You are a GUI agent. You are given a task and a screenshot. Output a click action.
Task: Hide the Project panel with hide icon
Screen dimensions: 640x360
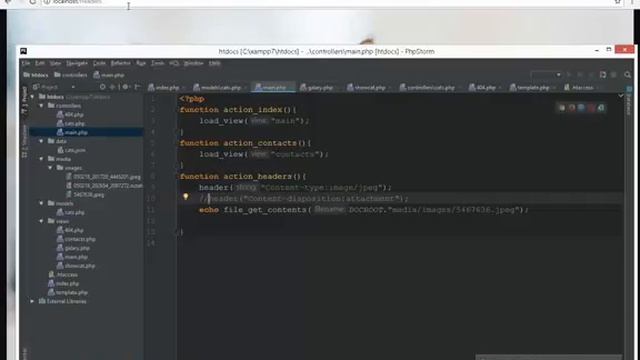pos(137,87)
